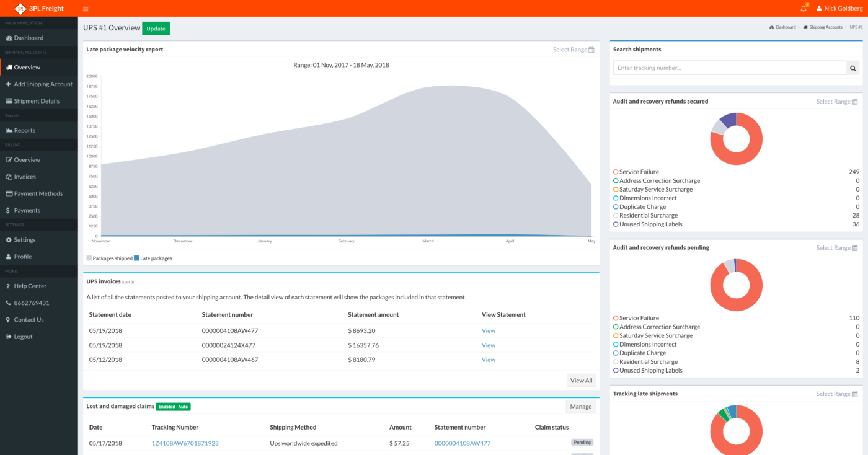View statement 0000004108AW477
Screen dimensions: 868x455
pyautogui.click(x=489, y=331)
